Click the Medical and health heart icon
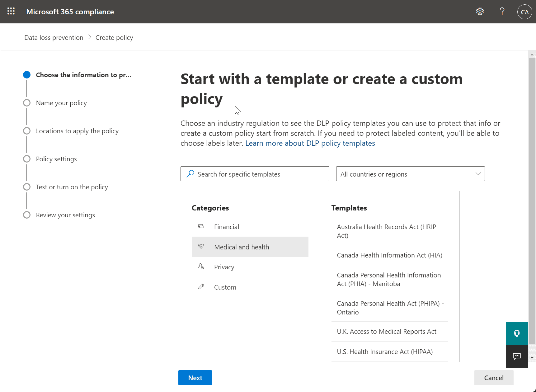536x392 pixels. coord(201,246)
